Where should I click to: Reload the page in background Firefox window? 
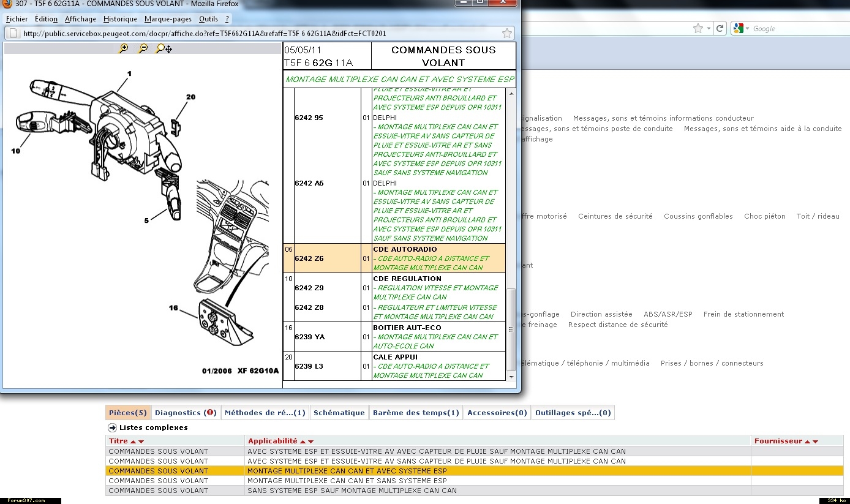pos(720,28)
